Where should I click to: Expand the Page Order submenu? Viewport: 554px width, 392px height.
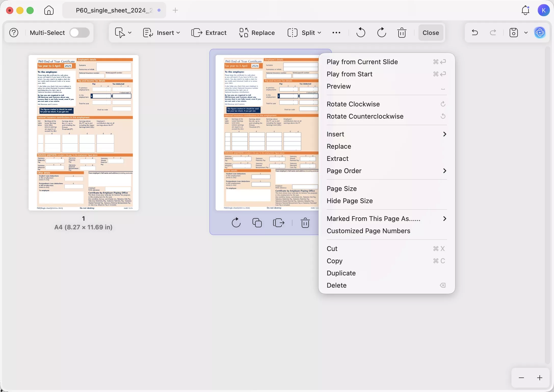(344, 171)
